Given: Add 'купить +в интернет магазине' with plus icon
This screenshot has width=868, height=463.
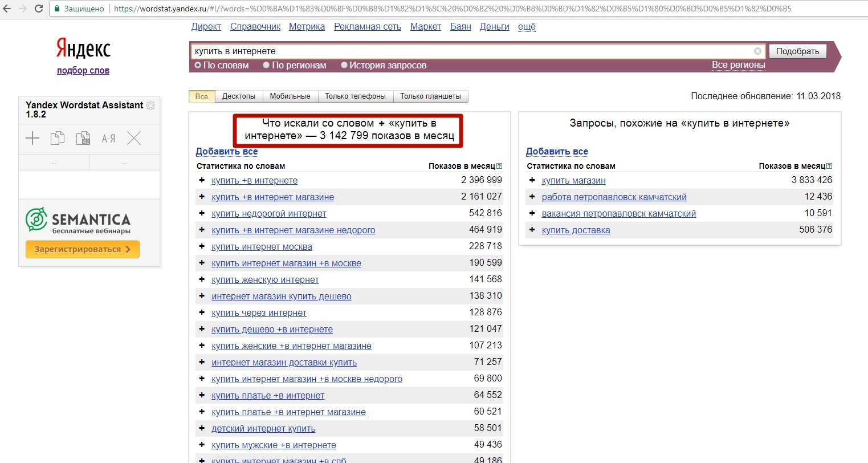Looking at the screenshot, I should pyautogui.click(x=202, y=197).
